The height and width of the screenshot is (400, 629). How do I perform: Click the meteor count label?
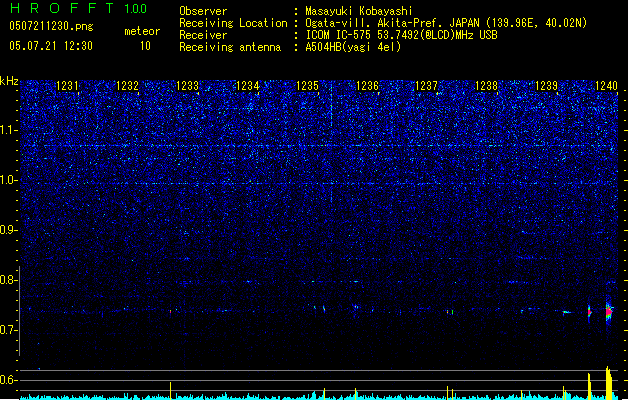(x=142, y=31)
